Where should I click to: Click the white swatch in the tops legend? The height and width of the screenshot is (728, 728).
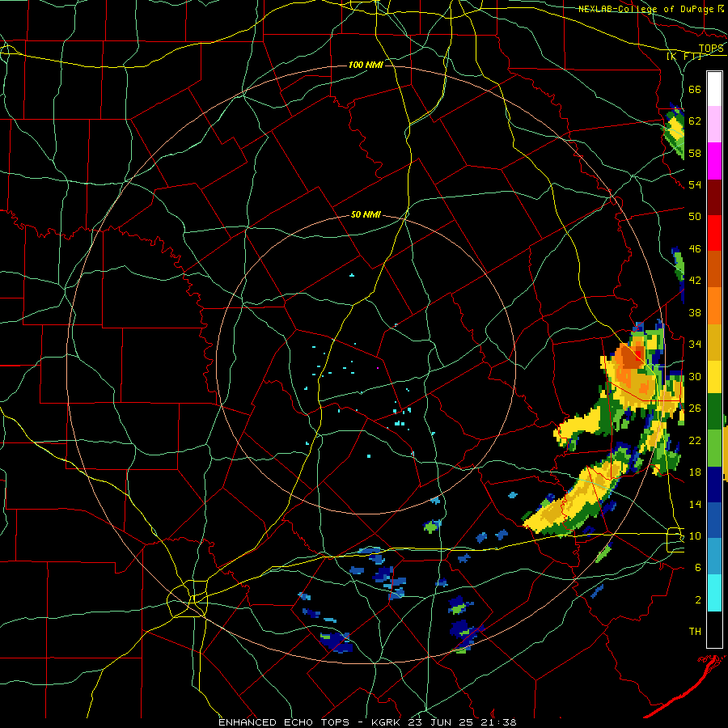714,89
